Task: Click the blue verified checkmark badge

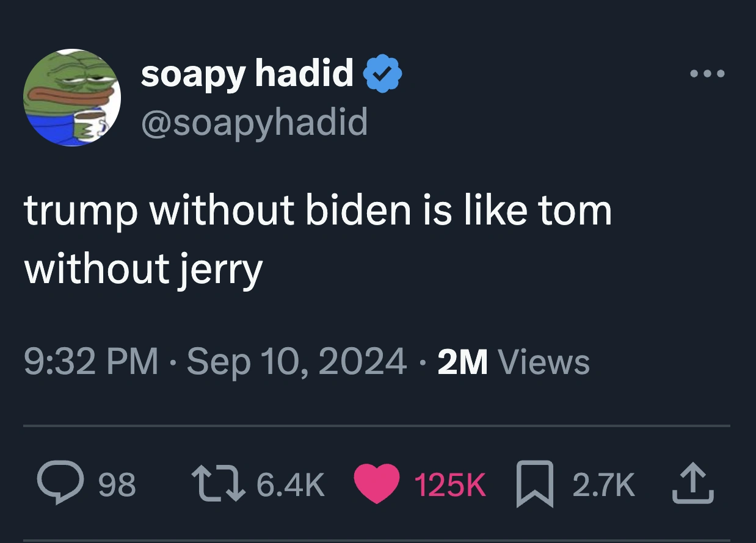Action: [382, 74]
